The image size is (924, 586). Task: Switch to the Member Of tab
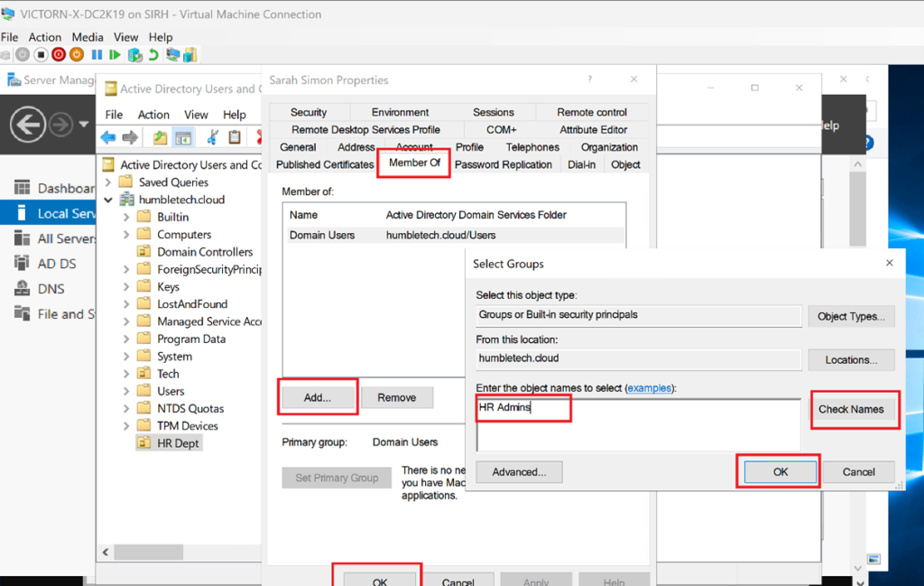click(414, 163)
